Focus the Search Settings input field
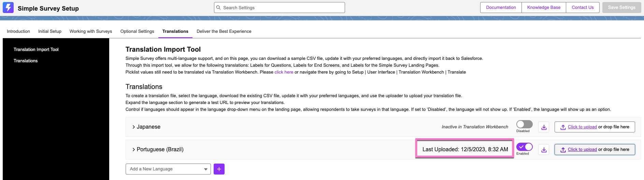This screenshot has width=644, height=180. coord(280,8)
